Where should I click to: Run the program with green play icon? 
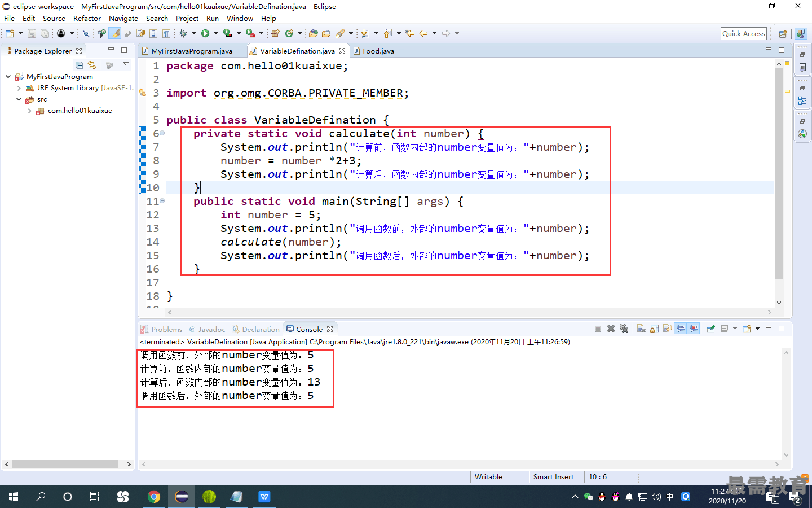coord(205,34)
